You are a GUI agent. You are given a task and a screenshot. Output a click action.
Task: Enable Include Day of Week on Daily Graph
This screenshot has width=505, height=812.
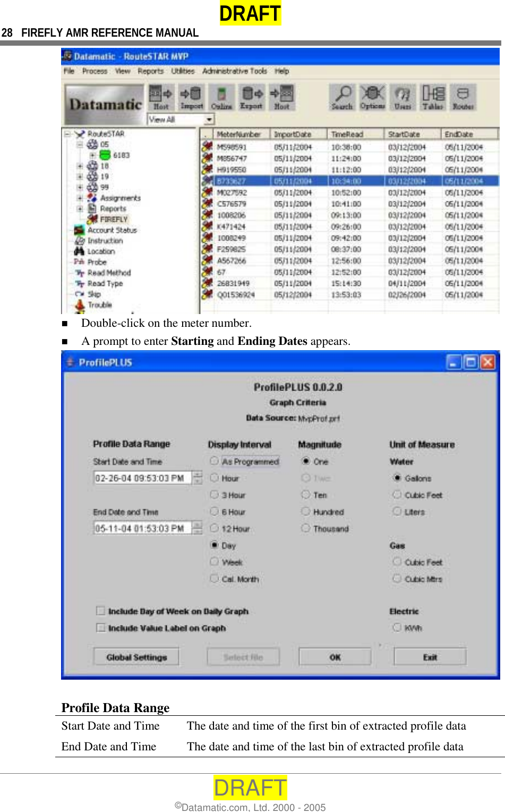(100, 611)
